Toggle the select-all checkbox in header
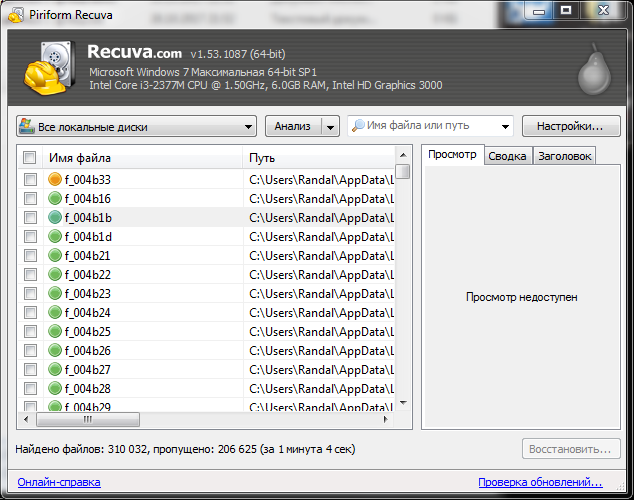This screenshot has height=500, width=634. pyautogui.click(x=30, y=157)
